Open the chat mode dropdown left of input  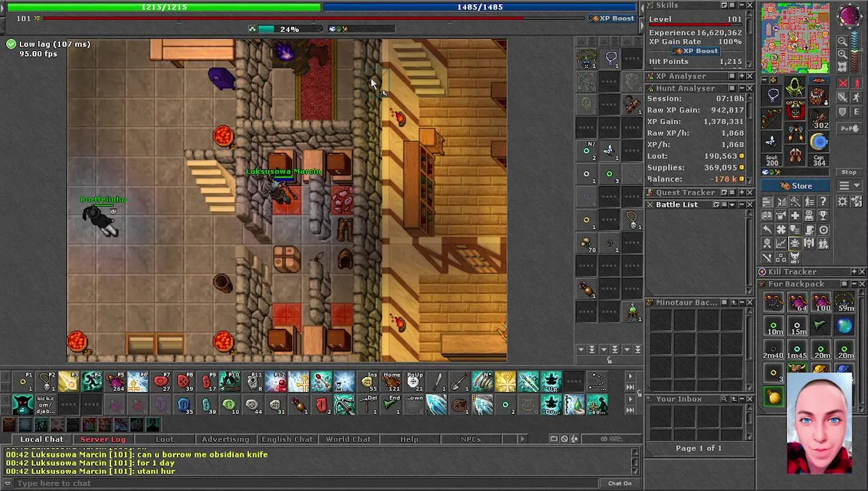8,483
